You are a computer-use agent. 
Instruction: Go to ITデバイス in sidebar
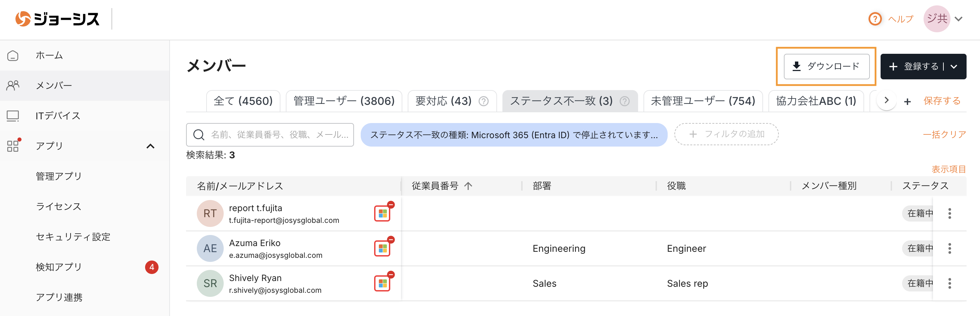pos(58,116)
